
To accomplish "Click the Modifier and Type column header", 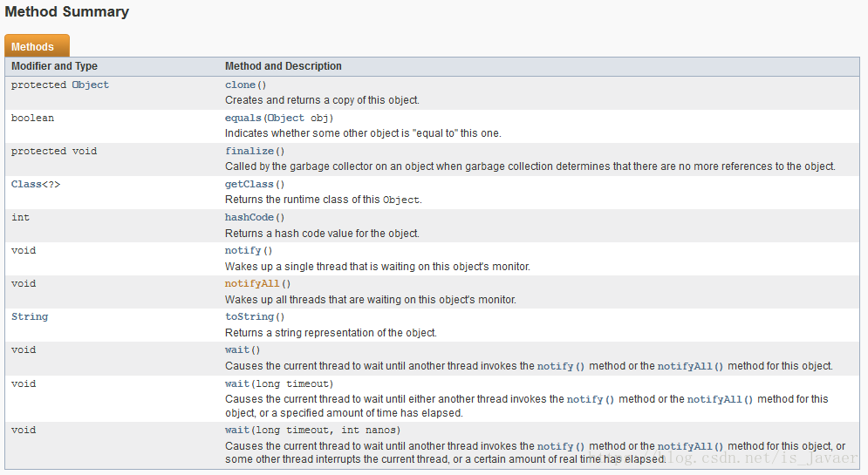I will click(x=54, y=66).
